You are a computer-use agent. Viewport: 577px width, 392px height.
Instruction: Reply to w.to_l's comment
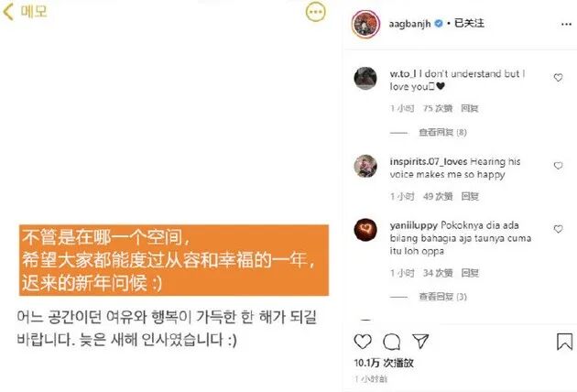pyautogui.click(x=470, y=108)
